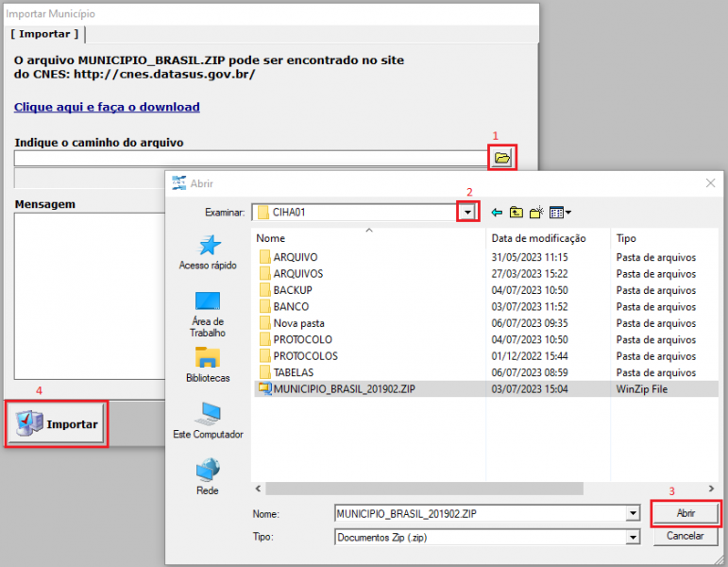This screenshot has height=567, width=728.
Task: Click the date 31/05/2023 11:15 cell
Action: coord(530,257)
